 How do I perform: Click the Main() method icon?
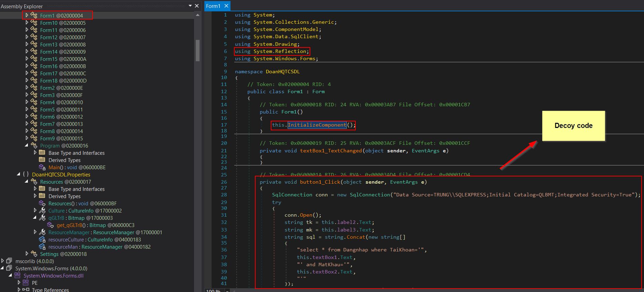42,167
